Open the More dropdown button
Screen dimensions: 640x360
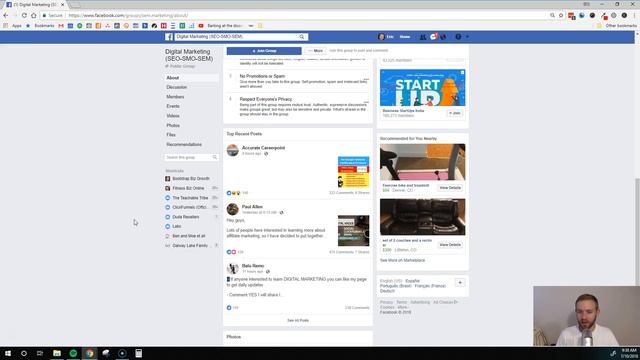(316, 51)
